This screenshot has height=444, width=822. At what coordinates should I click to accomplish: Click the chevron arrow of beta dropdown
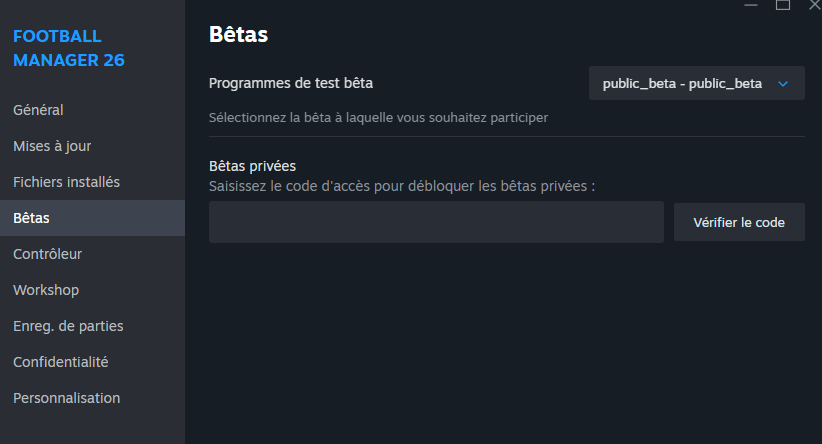pyautogui.click(x=783, y=84)
